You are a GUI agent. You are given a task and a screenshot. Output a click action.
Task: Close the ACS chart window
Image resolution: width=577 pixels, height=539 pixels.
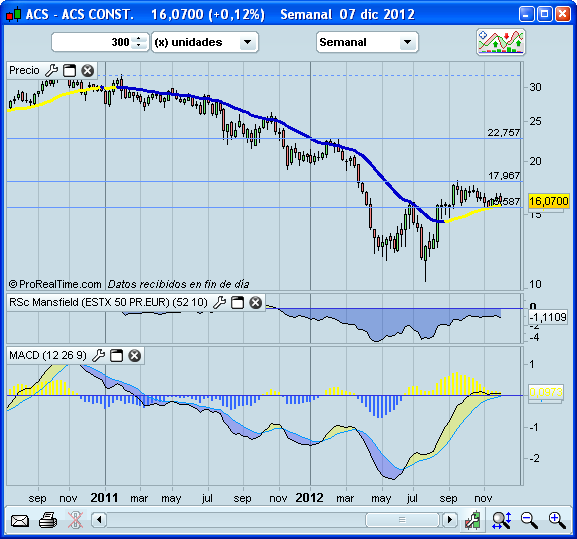coord(563,15)
